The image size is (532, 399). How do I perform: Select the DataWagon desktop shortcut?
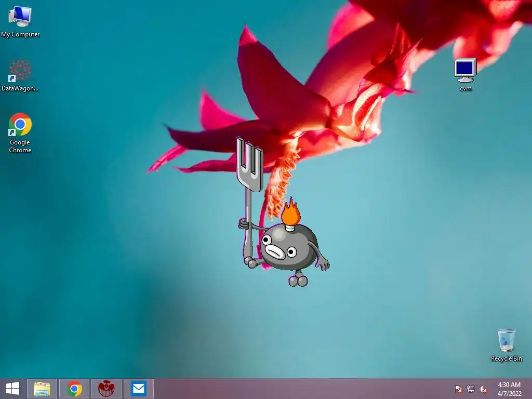click(x=20, y=75)
